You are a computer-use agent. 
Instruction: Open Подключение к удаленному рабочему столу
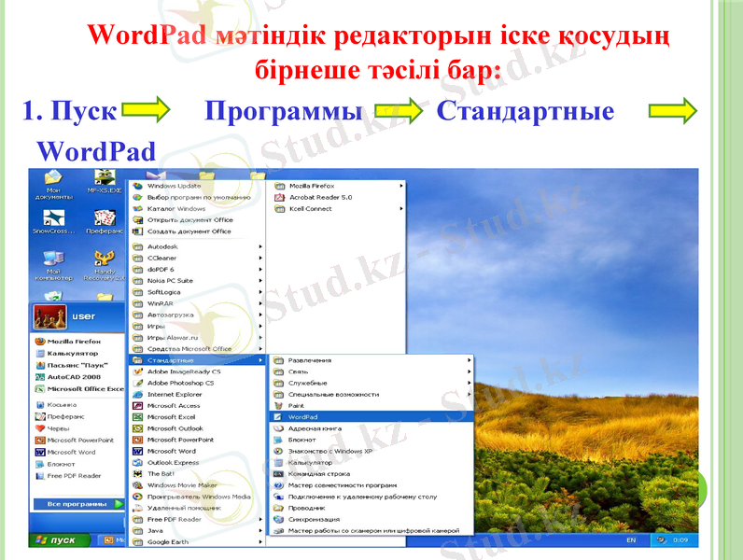click(x=371, y=497)
